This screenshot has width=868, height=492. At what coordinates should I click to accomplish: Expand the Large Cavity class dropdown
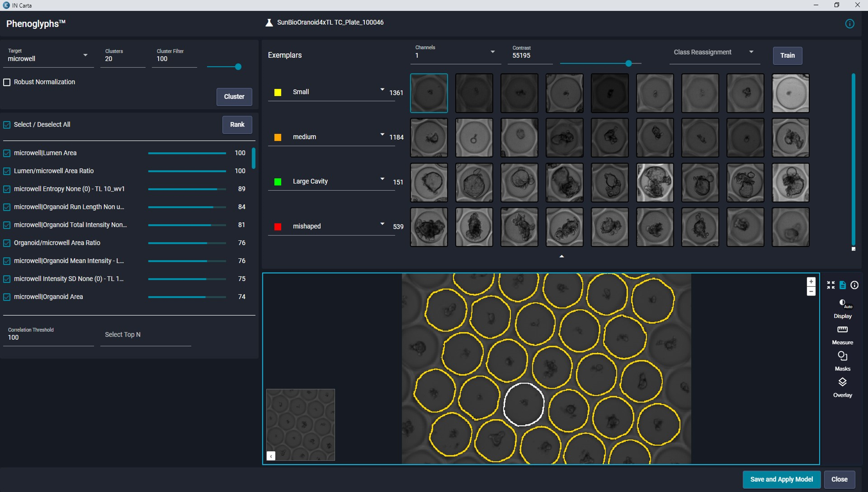(x=382, y=179)
